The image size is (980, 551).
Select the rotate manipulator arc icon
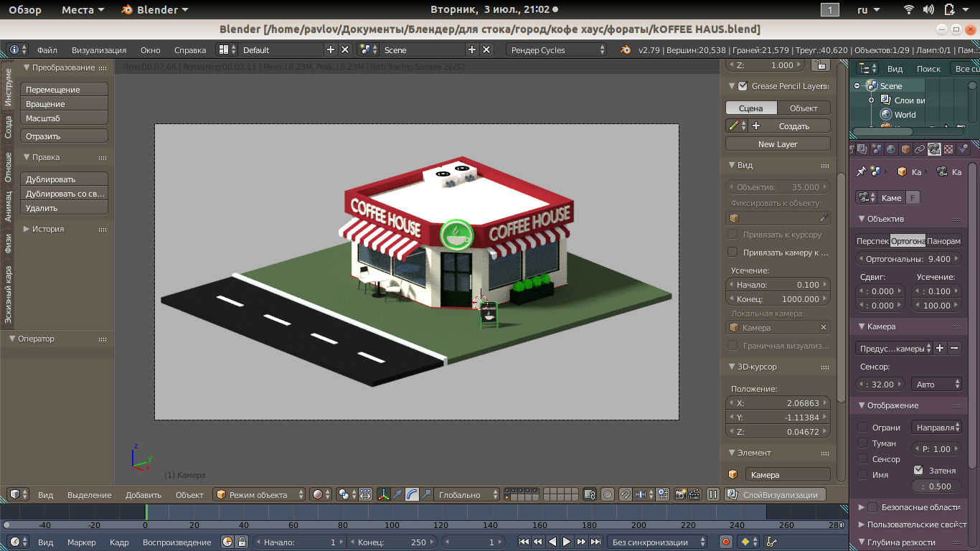[x=412, y=494]
